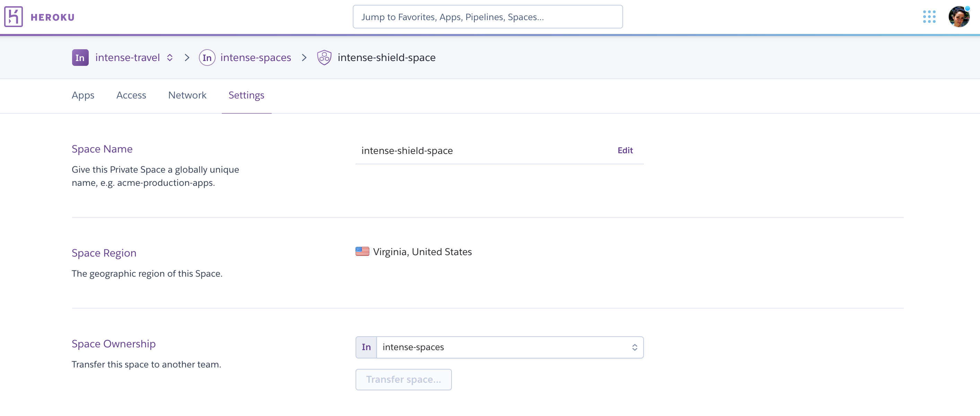Click 'The geographic region of this Space.' text

147,273
